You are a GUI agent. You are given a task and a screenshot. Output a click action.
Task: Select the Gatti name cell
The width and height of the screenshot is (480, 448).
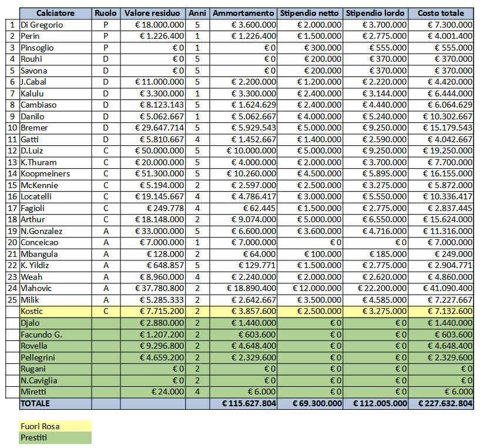tap(55, 140)
